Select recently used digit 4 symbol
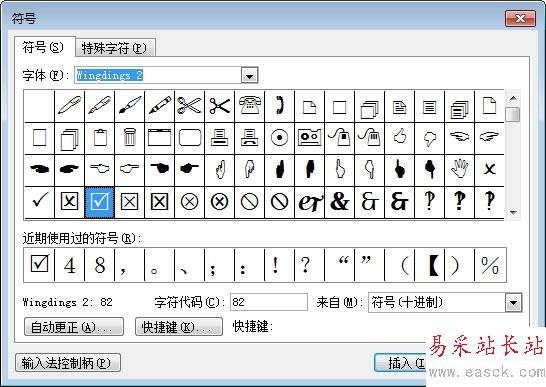The image size is (546, 387). (x=70, y=265)
